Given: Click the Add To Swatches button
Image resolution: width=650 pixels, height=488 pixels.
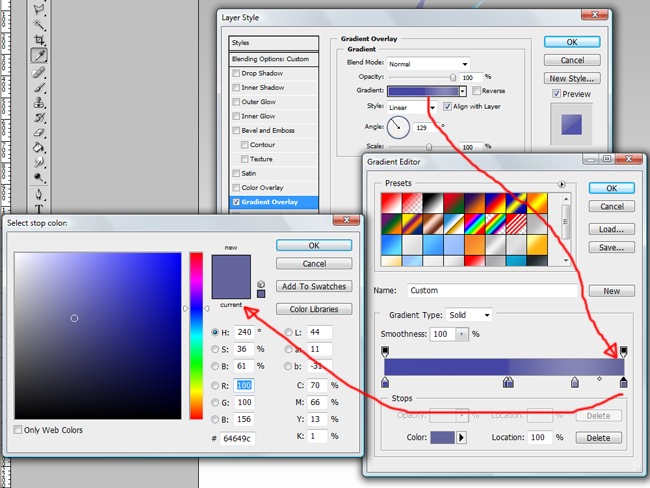Looking at the screenshot, I should point(314,286).
